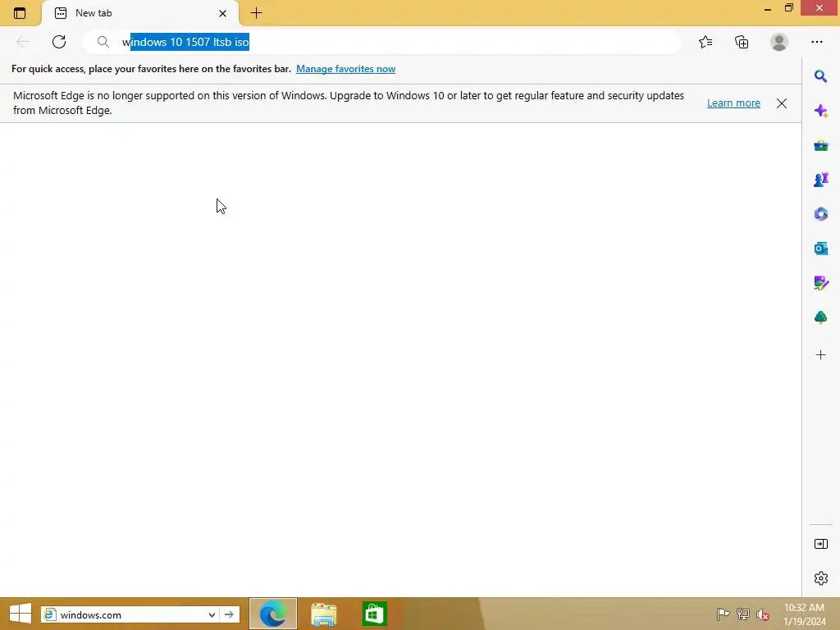Click the taskbar address go arrow

pyautogui.click(x=230, y=614)
